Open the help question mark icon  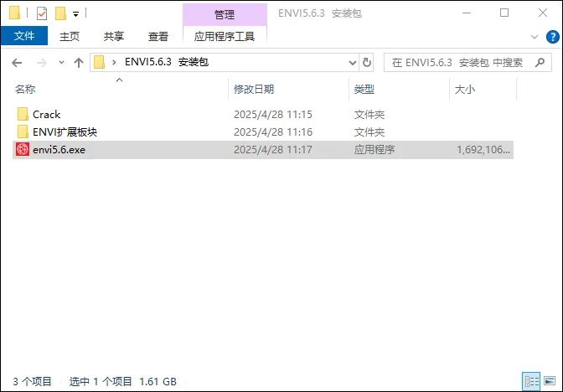pos(553,37)
